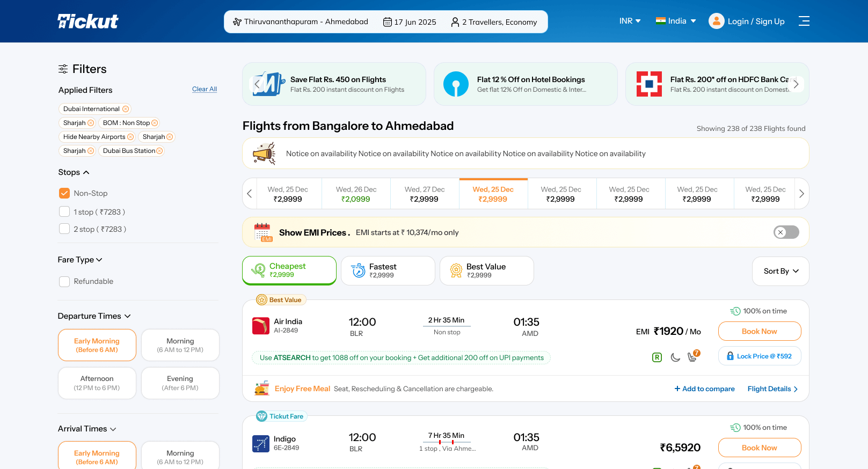Uncheck the Non-Stop checkbox

click(x=64, y=193)
